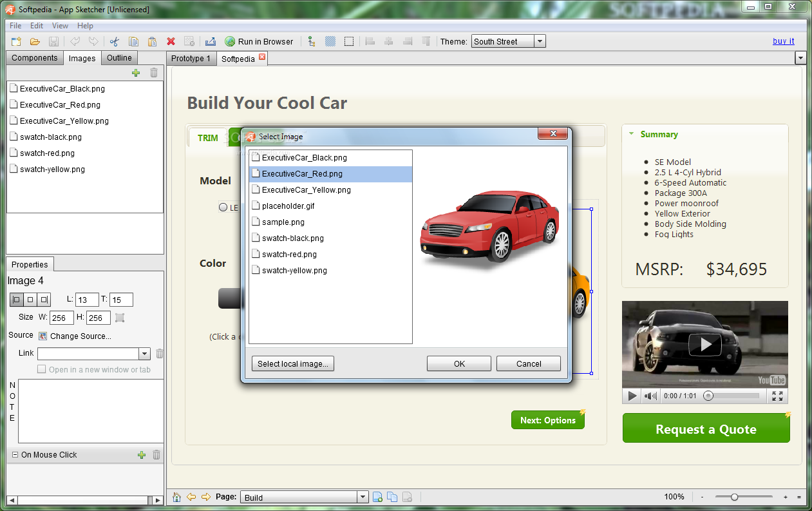Image resolution: width=812 pixels, height=511 pixels.
Task: Collapse the On Mouse Click section
Action: point(14,455)
